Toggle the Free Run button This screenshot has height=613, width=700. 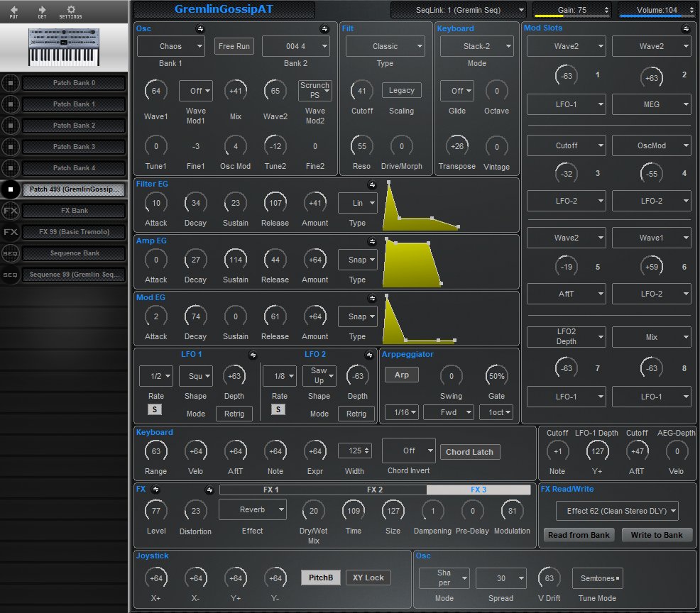[234, 46]
